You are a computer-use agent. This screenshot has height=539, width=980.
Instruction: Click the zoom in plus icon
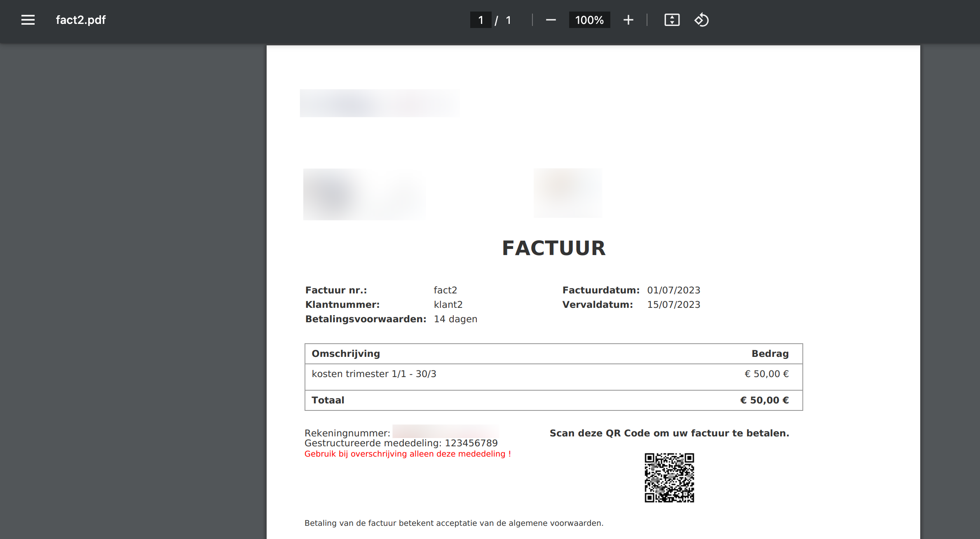pos(628,20)
